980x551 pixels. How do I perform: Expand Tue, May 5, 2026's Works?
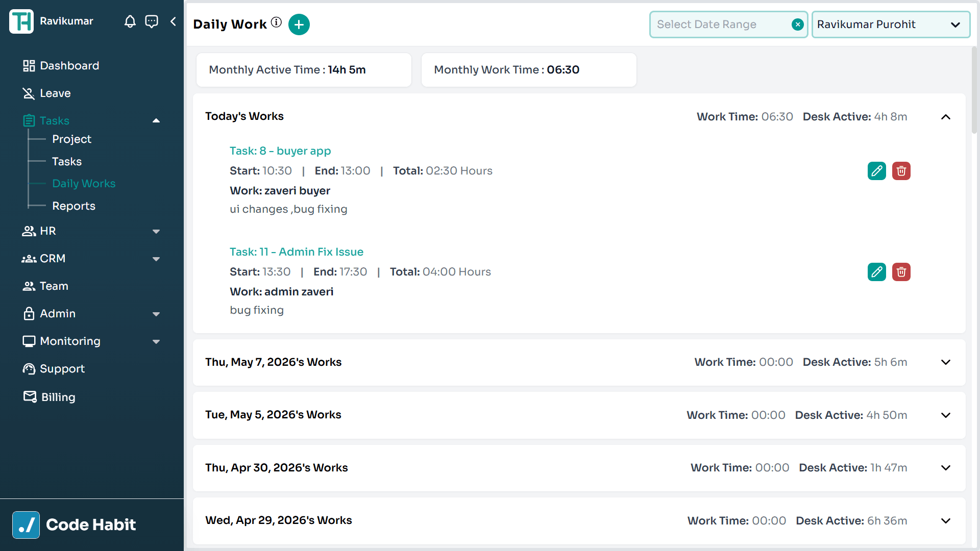[x=946, y=415]
